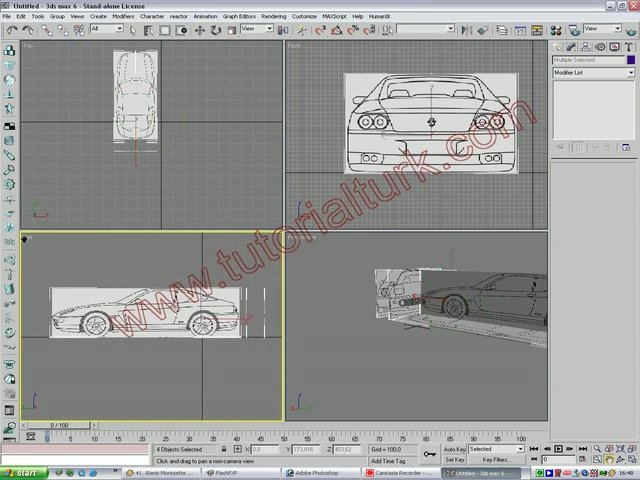Toggle Absolute/Offset transform type-in mode
The width and height of the screenshot is (640, 480).
click(238, 449)
